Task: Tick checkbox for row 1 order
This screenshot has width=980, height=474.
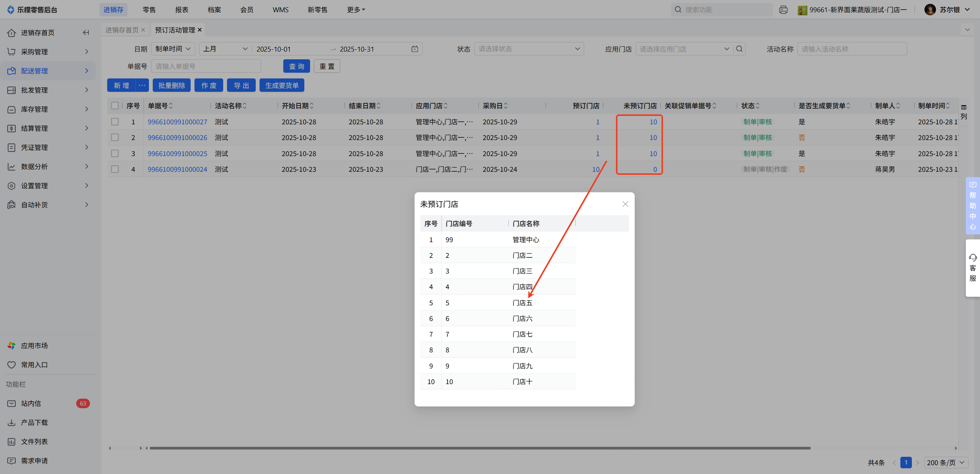Action: 115,122
